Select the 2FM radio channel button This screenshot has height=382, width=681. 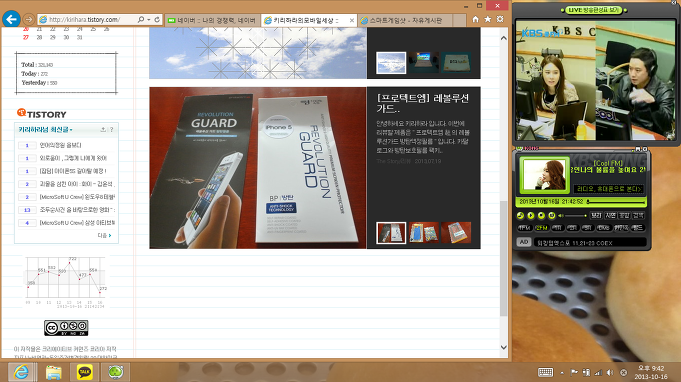(541, 228)
